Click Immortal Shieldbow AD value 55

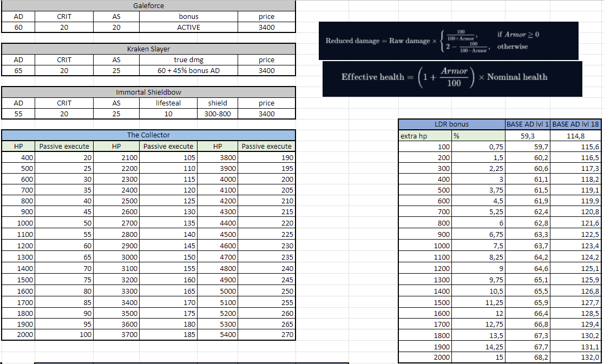[18, 114]
